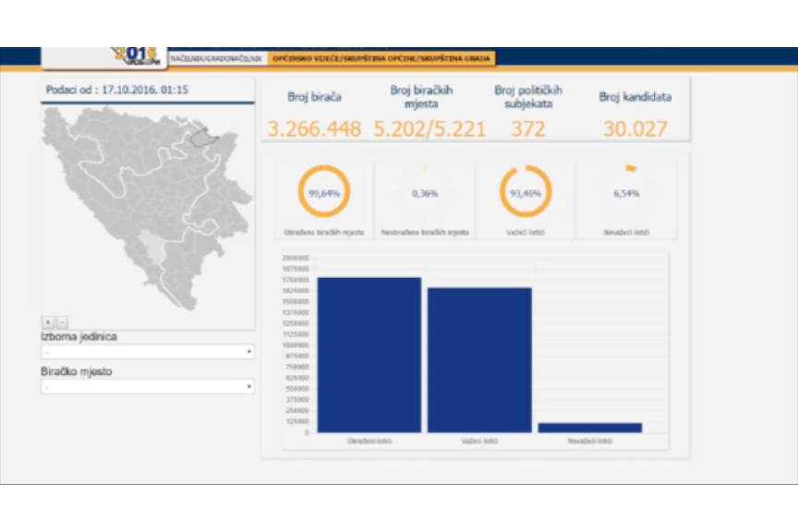Click the 93,46% valid ballots donut
The image size is (798, 532).
pyautogui.click(x=526, y=193)
